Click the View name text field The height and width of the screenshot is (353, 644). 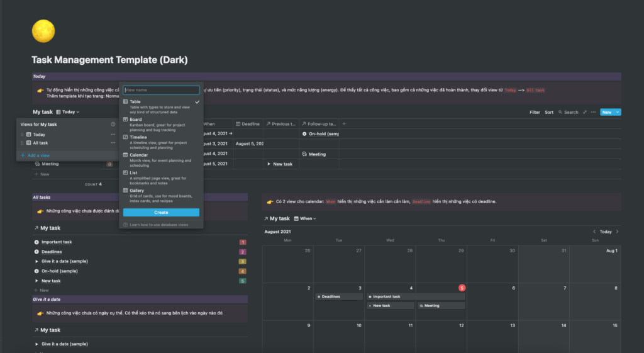pyautogui.click(x=161, y=90)
